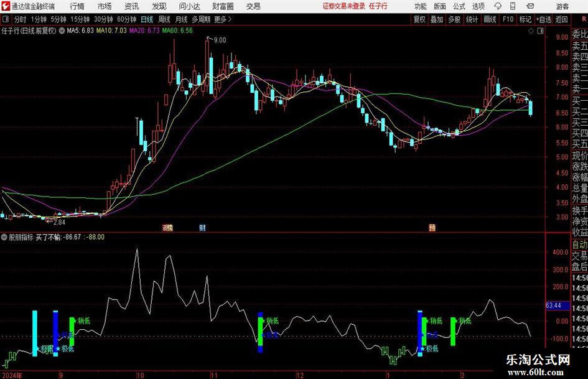Select the 日线 daily period
The image size is (588, 379).
(147, 19)
